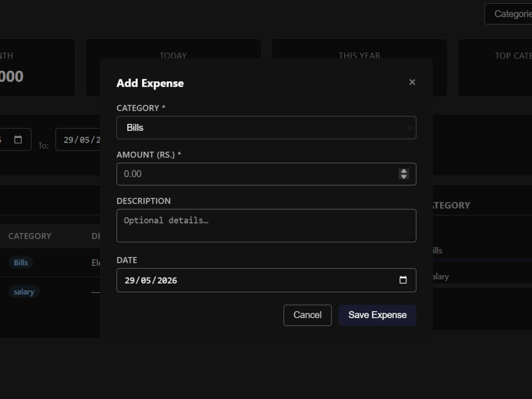Decrease amount with the down stepper arrow

[x=403, y=177]
